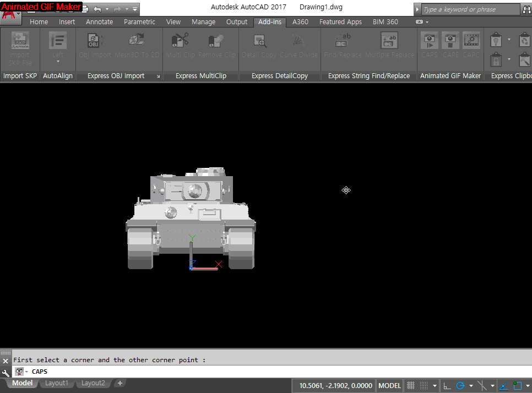Click the MODEL space button
The height and width of the screenshot is (393, 532).
pyautogui.click(x=389, y=386)
